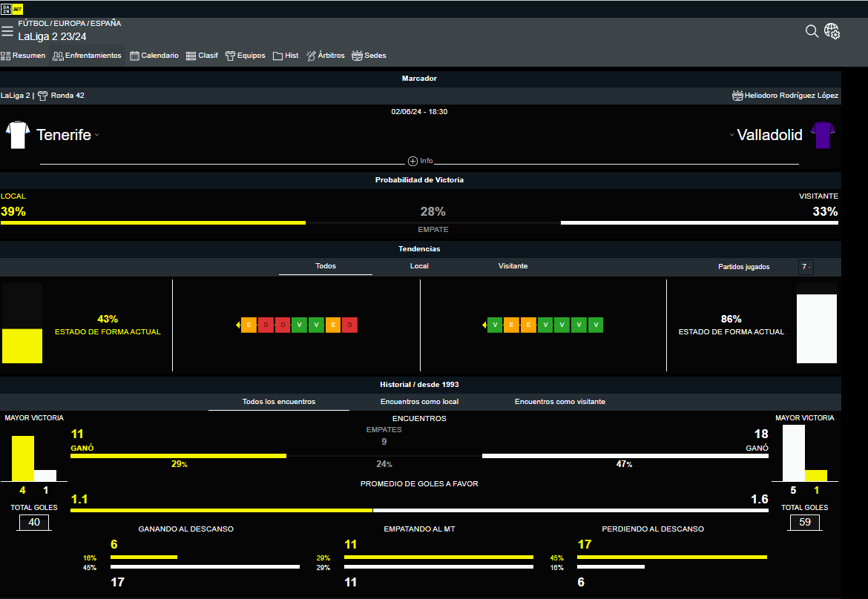Select Local under Tendencias
The image size is (868, 599).
tap(419, 266)
